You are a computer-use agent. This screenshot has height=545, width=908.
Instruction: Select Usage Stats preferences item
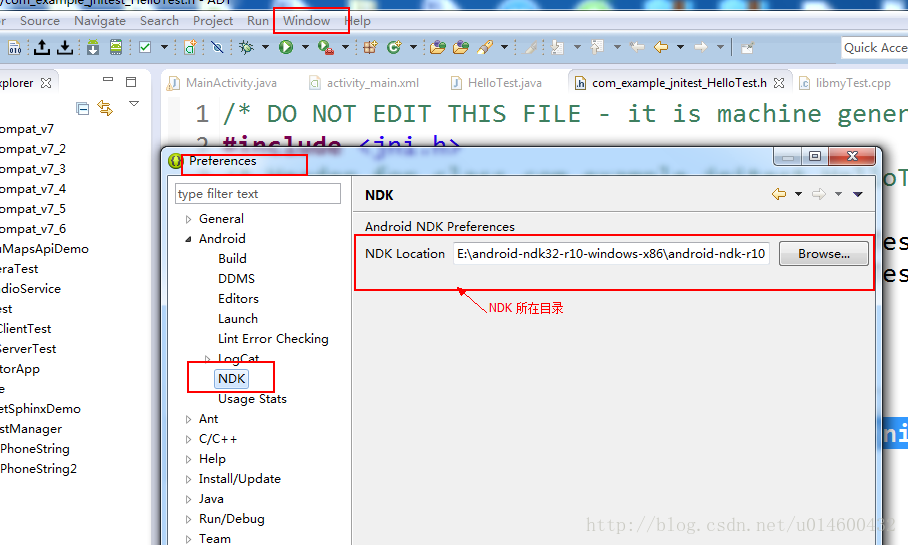[252, 399]
